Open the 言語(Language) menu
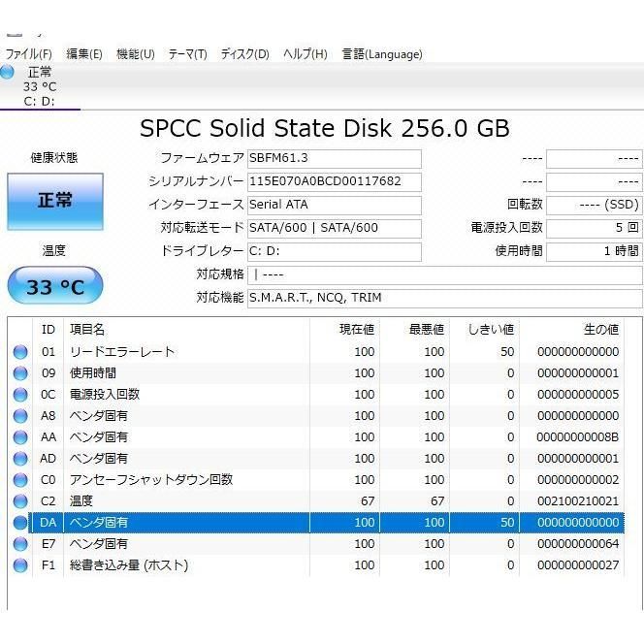644x644 pixels. [x=382, y=54]
